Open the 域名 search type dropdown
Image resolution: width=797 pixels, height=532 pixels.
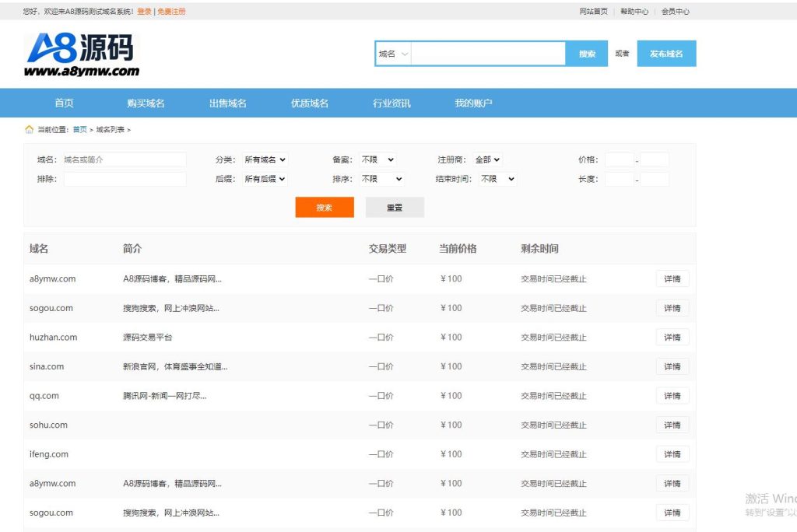(x=393, y=54)
